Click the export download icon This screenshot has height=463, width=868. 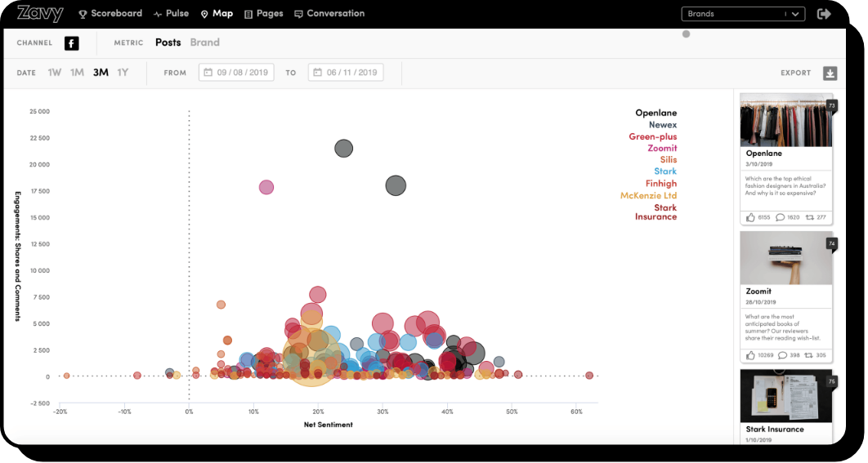pos(830,73)
